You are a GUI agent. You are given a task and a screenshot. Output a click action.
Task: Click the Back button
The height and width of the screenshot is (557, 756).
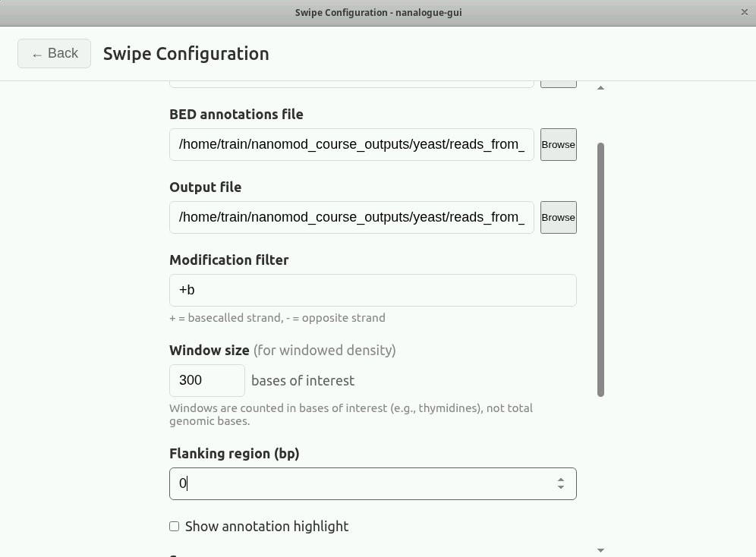point(53,53)
